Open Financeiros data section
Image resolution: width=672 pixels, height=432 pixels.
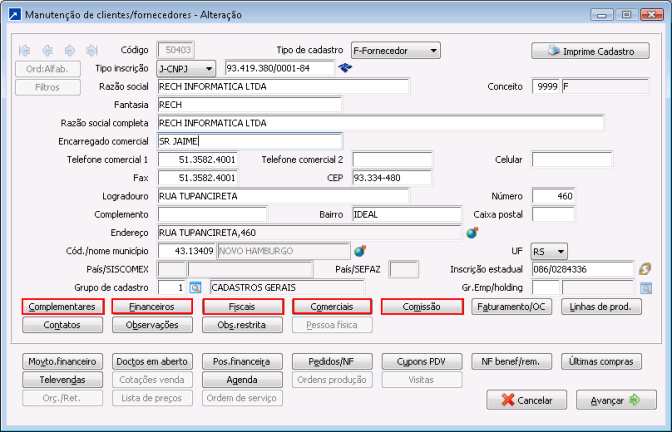152,307
